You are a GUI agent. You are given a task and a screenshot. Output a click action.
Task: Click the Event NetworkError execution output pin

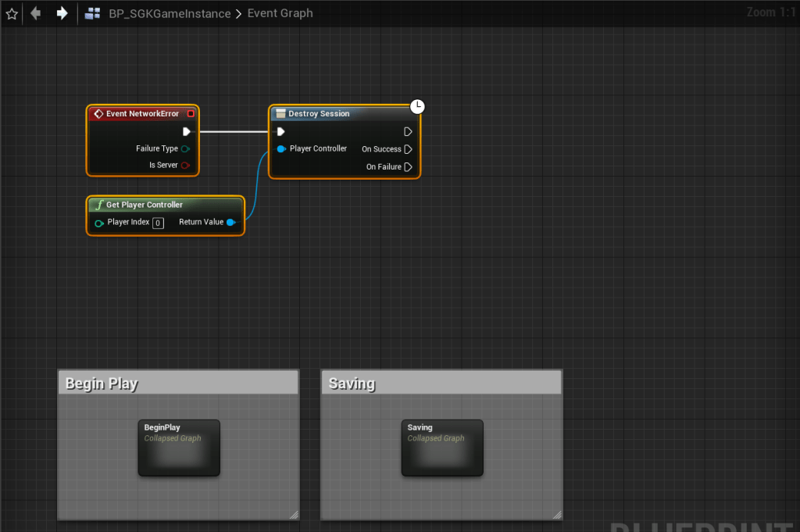[x=186, y=131]
